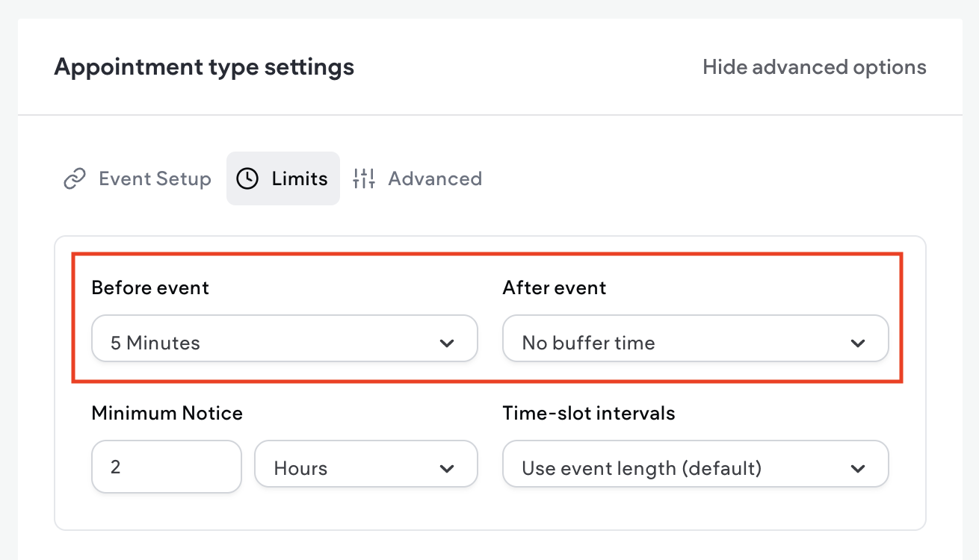Click the chevron in Time-slot intervals dropdown
Screen dimensions: 979x560
(x=858, y=469)
